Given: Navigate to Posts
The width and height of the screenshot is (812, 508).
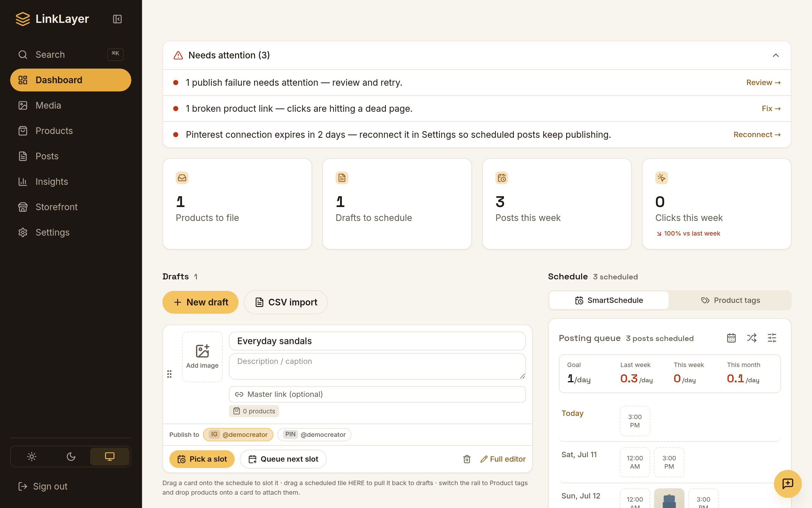Looking at the screenshot, I should pyautogui.click(x=70, y=156).
